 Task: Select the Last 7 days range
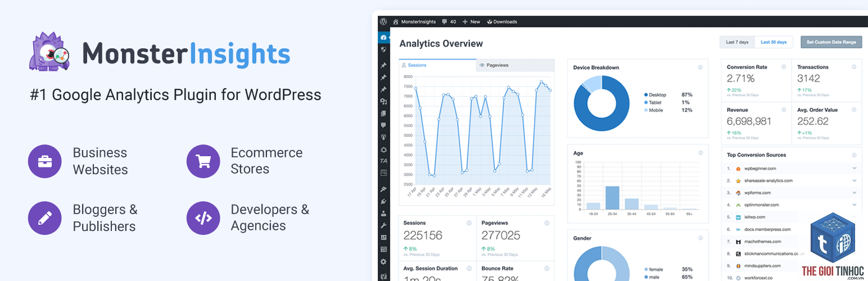pos(737,42)
